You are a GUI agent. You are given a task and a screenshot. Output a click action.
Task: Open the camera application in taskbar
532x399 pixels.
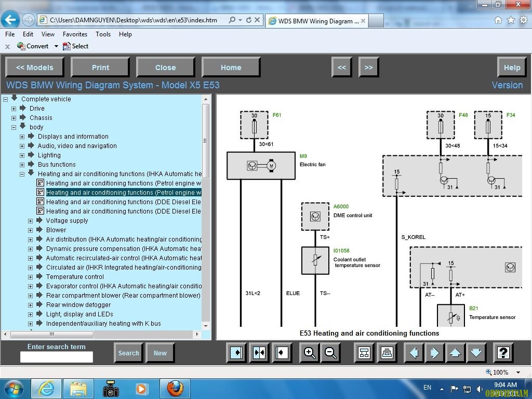pyautogui.click(x=111, y=389)
